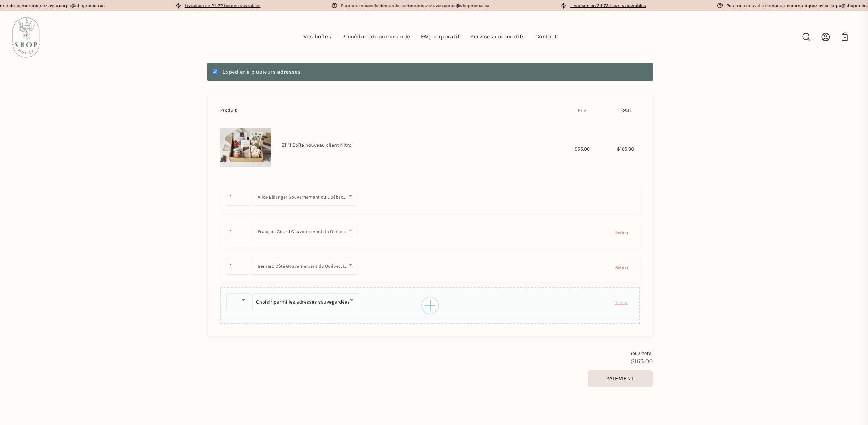Uncheck 'Expédier à plusieurs adresses' checkbox

coord(215,72)
